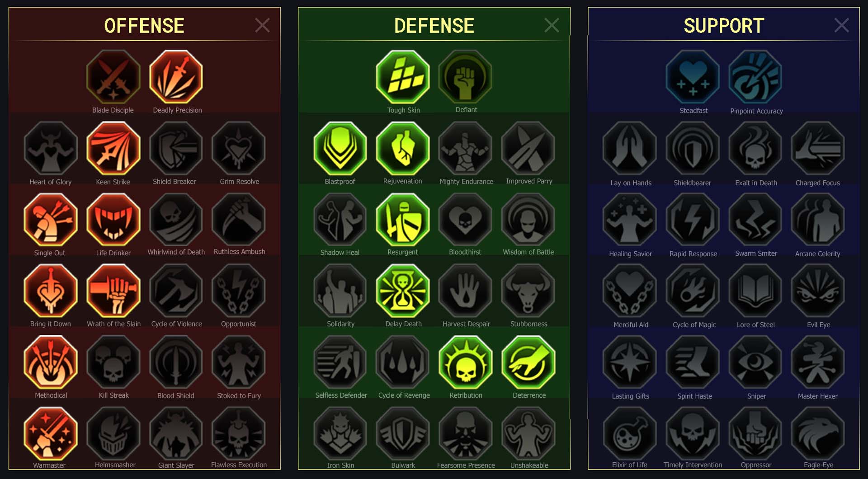Select the Life Drinker fanged icon
868x479 pixels.
click(x=113, y=220)
